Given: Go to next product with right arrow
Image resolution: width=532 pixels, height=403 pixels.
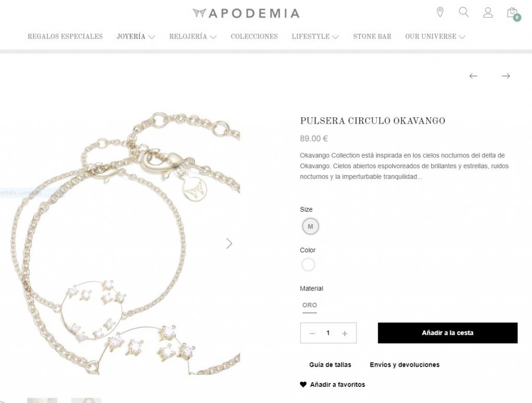Looking at the screenshot, I should click(x=506, y=76).
